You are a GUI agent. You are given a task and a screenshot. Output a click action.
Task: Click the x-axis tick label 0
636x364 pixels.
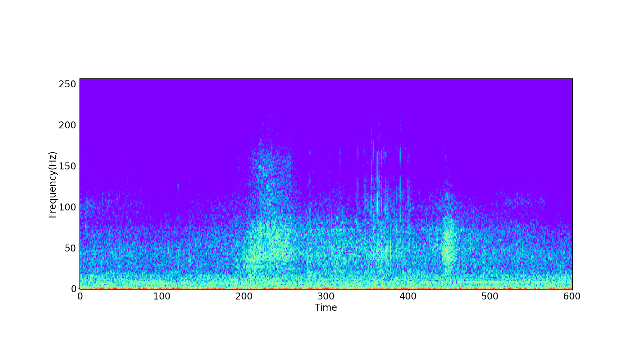pyautogui.click(x=80, y=296)
